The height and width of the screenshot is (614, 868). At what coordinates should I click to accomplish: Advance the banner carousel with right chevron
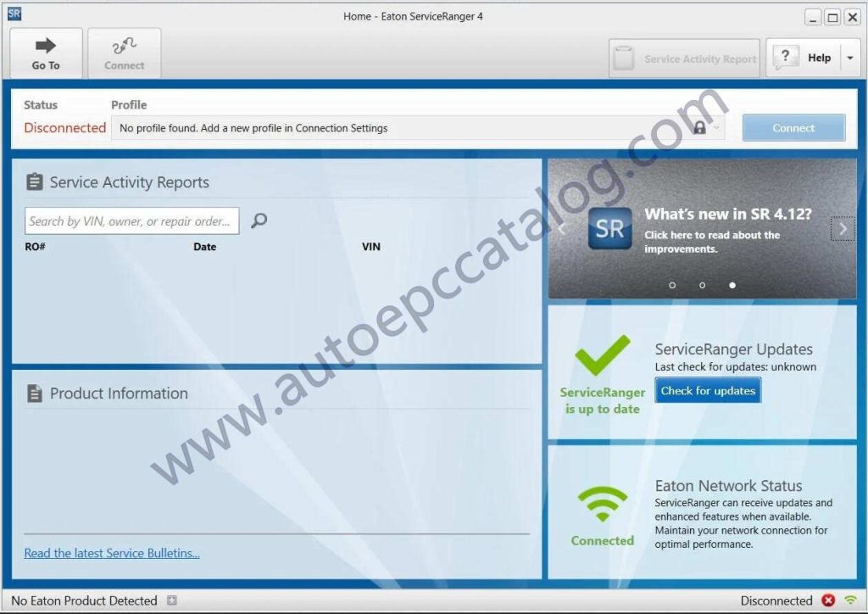point(843,228)
